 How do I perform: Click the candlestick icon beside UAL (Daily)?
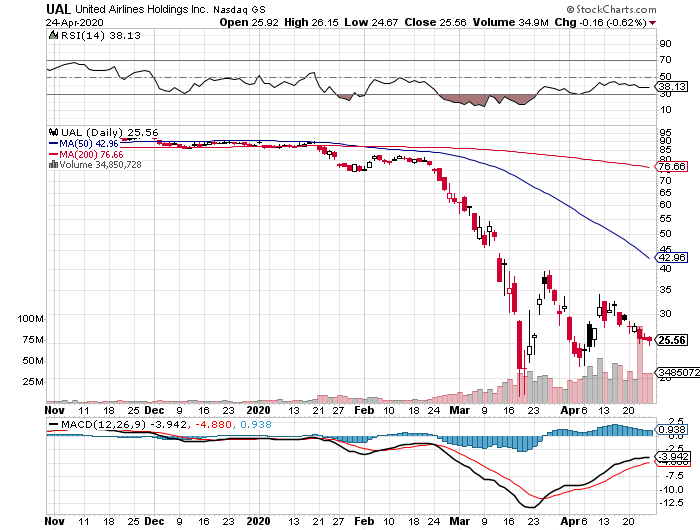click(54, 132)
